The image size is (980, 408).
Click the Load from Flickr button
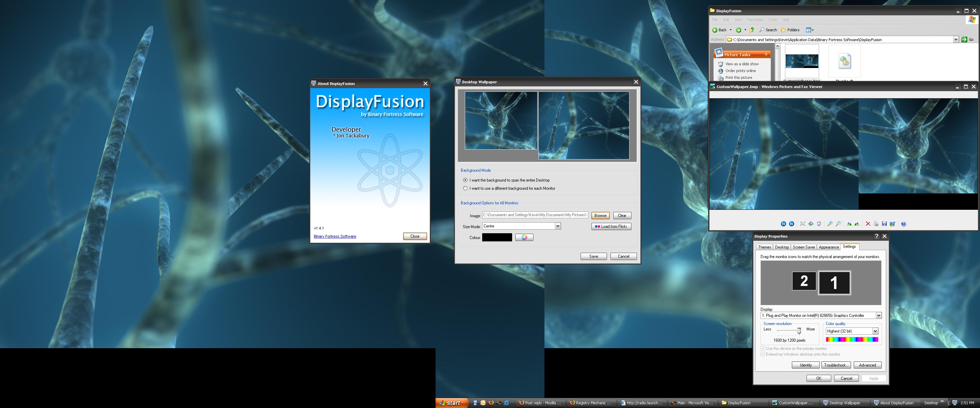(611, 227)
